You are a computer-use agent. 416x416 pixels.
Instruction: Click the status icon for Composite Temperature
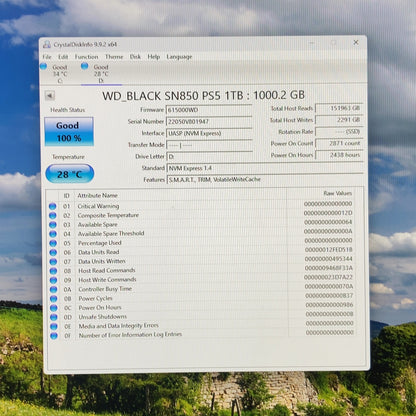pos(53,216)
